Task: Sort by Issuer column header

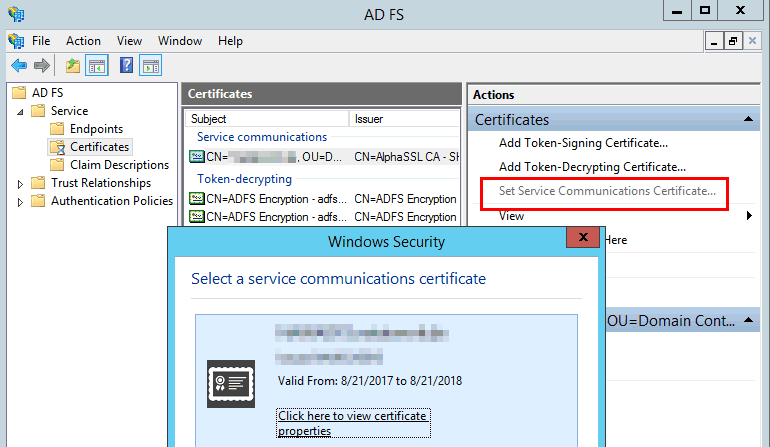Action: (x=404, y=119)
